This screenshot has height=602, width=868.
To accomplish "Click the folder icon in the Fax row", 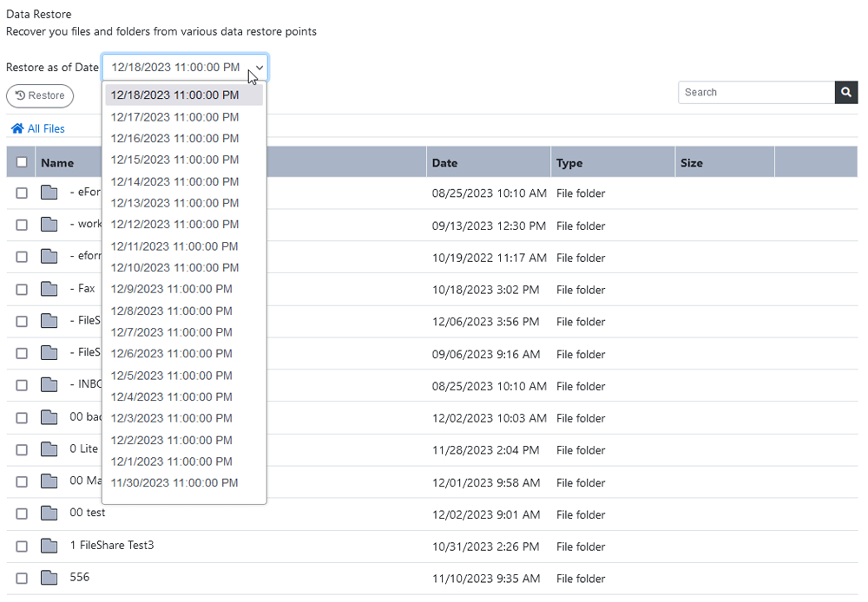I will (x=49, y=289).
